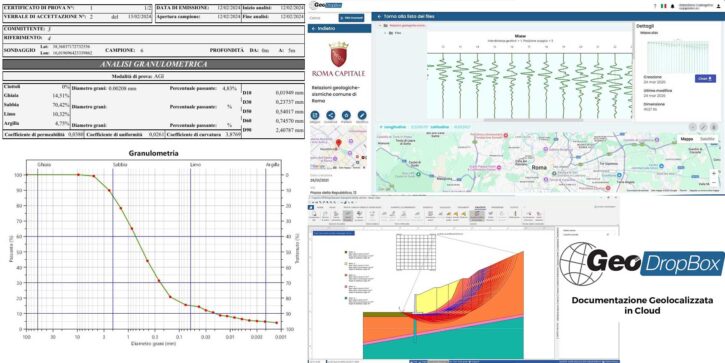Viewport: 725px width, 363px height.
Task: Click 'Coefficiente di curvatura' value 3,8769
Action: [233, 135]
